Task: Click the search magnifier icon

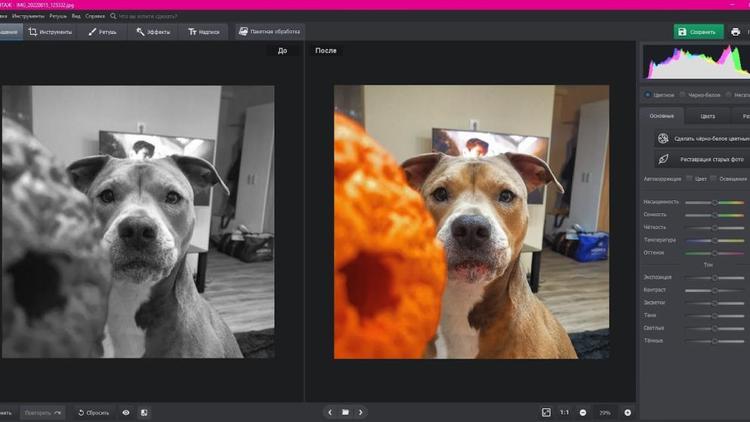Action: (113, 16)
